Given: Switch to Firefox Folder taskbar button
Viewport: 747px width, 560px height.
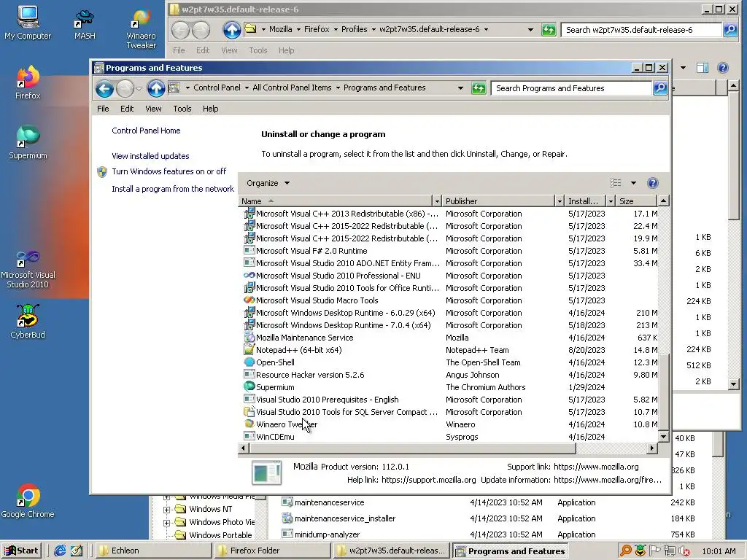Looking at the screenshot, I should coord(273,551).
